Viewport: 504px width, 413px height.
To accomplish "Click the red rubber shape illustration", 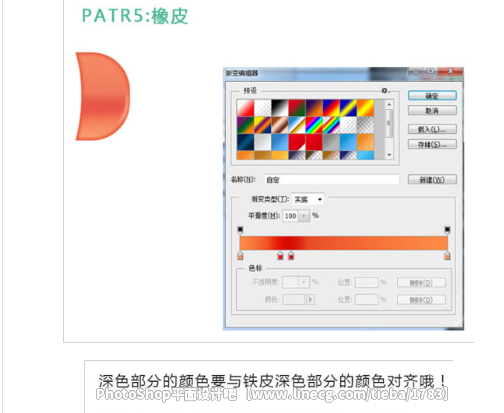I will pos(103,96).
